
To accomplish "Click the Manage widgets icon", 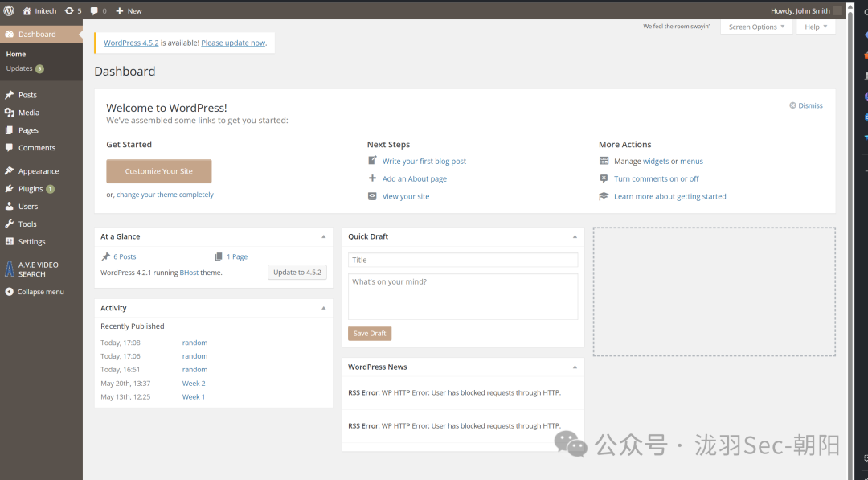I will point(604,161).
